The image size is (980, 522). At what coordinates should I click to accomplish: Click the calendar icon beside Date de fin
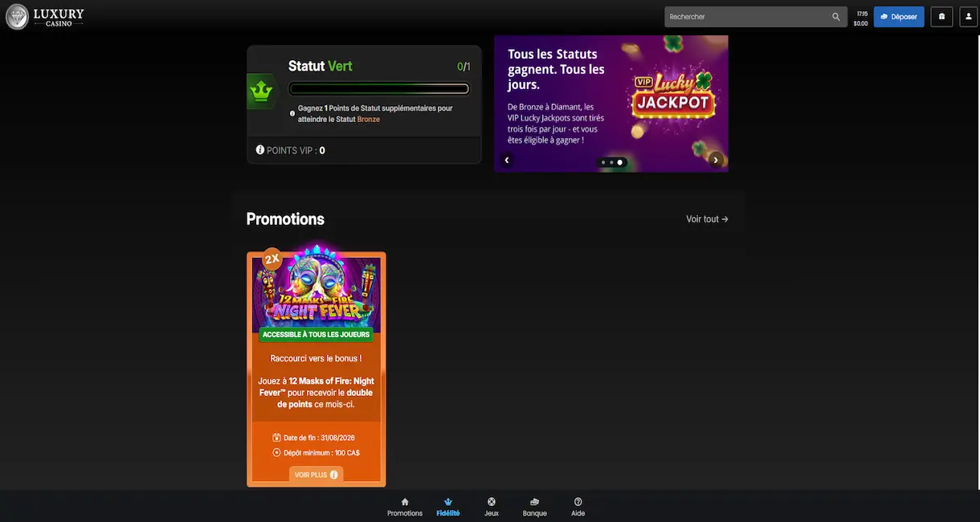coord(277,438)
